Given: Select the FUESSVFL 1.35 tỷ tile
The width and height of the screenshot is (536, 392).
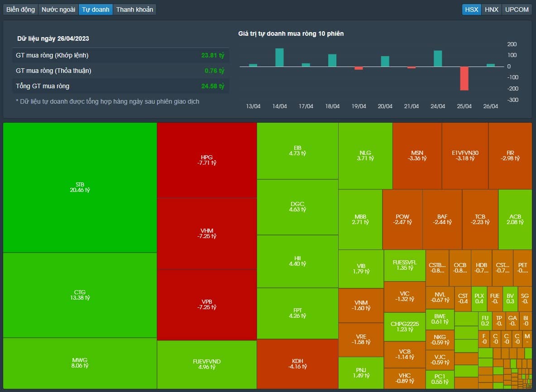Looking at the screenshot, I should [405, 265].
